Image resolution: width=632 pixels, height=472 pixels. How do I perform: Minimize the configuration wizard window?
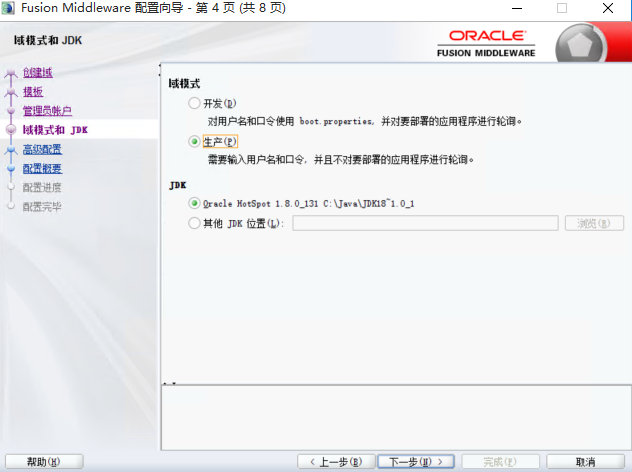517,8
